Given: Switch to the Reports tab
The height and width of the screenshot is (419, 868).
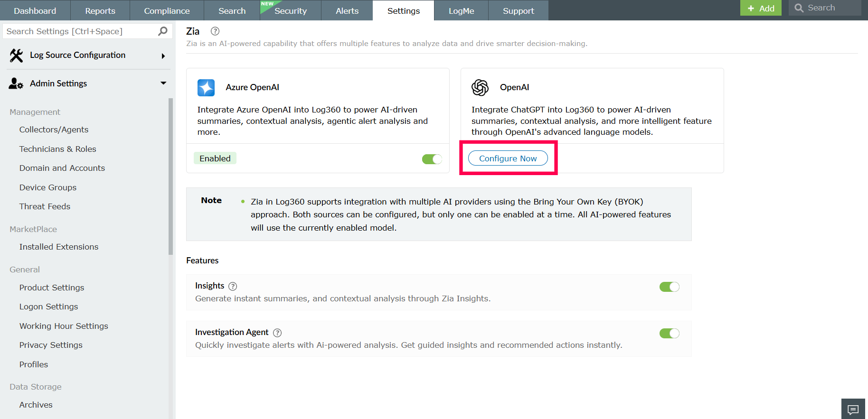Looking at the screenshot, I should tap(100, 10).
